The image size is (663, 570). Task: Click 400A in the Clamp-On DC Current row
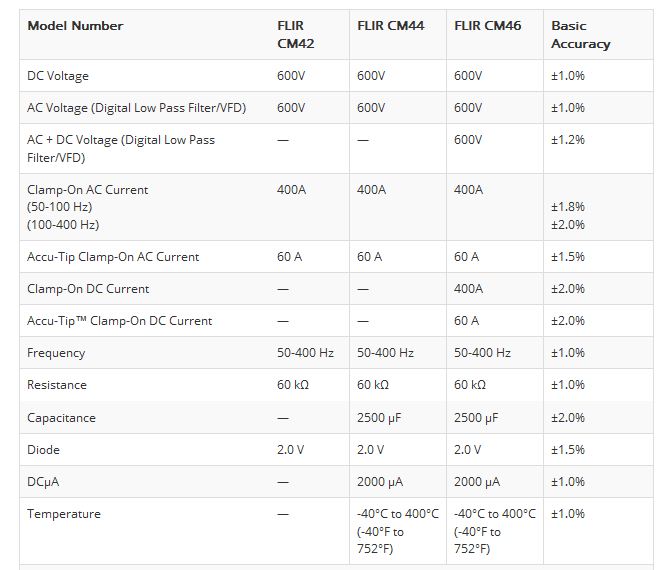coord(468,289)
